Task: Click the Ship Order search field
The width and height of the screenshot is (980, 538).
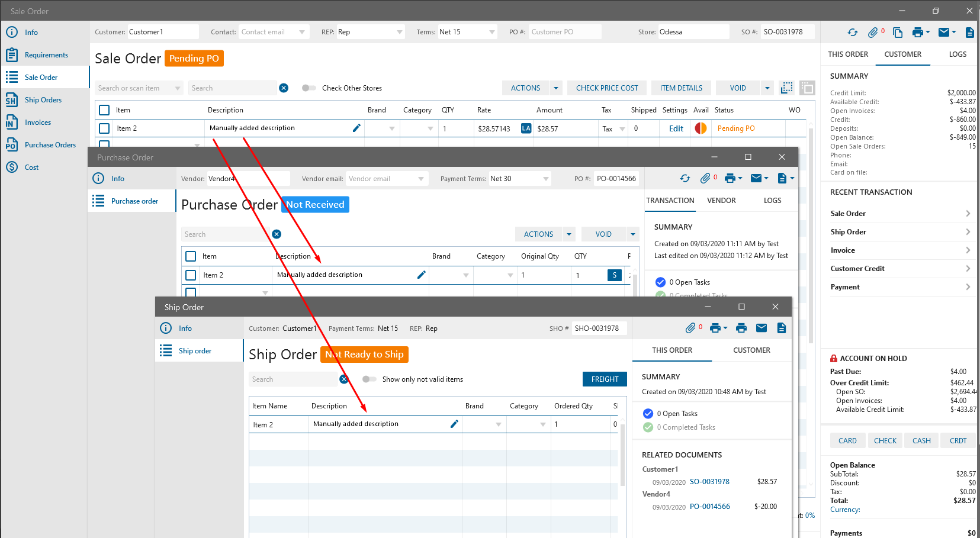Action: 293,379
